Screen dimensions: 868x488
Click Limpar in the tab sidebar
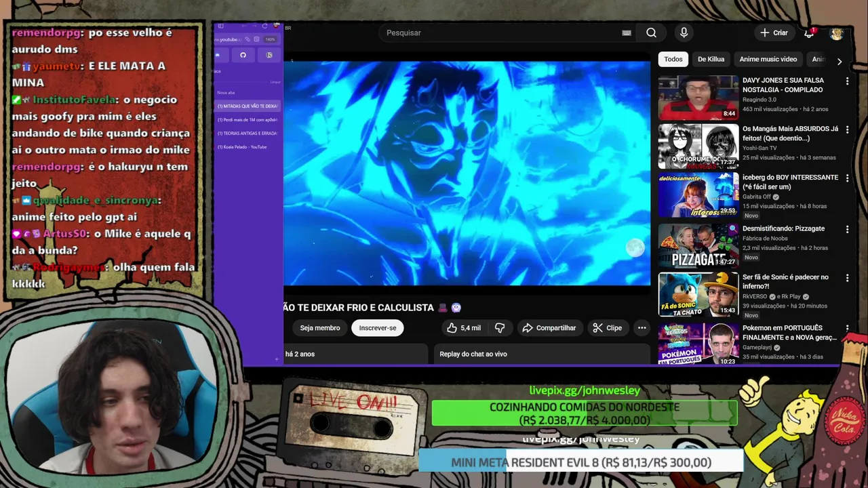pos(275,82)
